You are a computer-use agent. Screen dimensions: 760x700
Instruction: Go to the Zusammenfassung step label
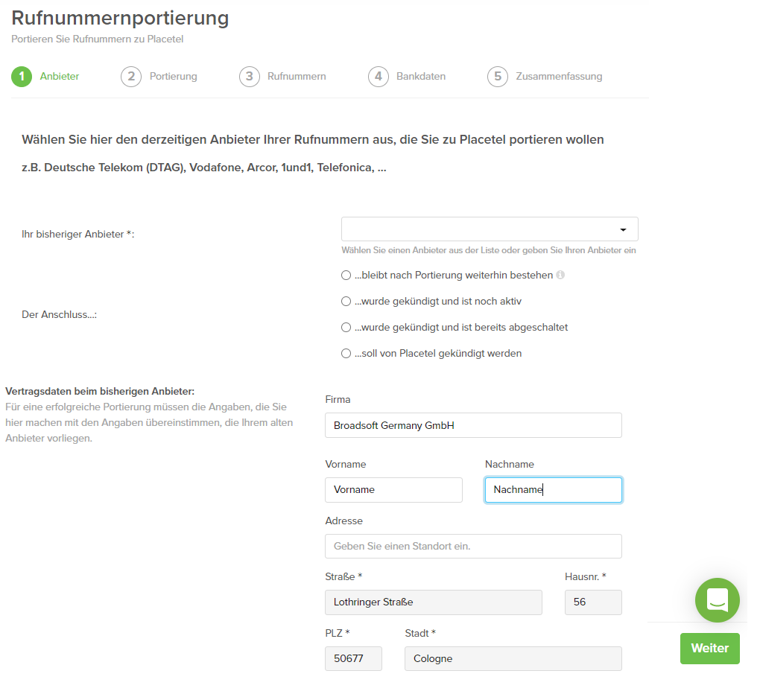pos(559,77)
